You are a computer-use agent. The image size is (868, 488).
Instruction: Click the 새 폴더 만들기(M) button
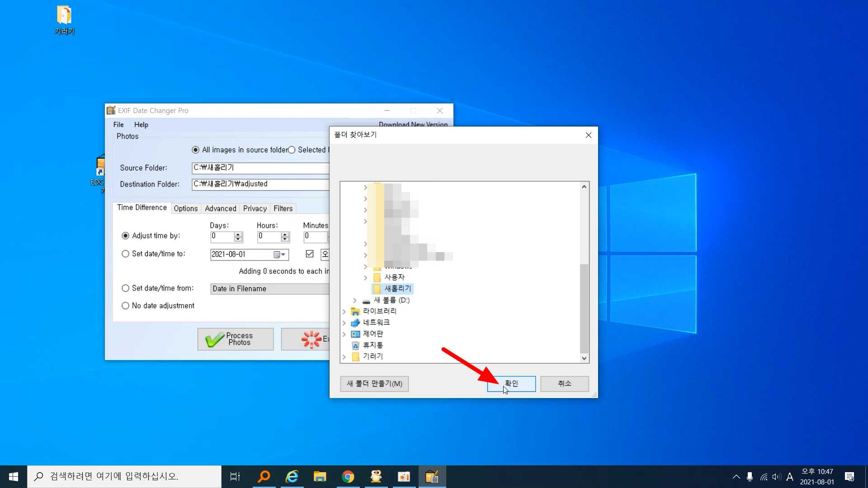click(x=374, y=384)
